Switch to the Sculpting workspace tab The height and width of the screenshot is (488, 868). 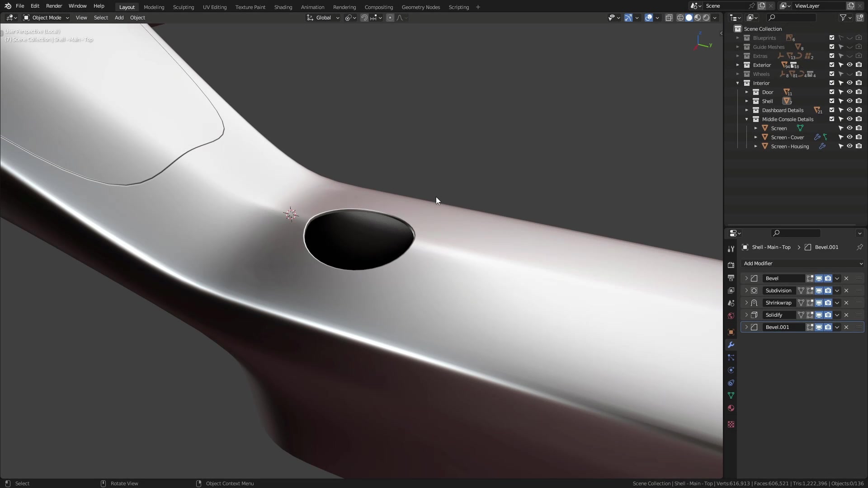pyautogui.click(x=183, y=7)
